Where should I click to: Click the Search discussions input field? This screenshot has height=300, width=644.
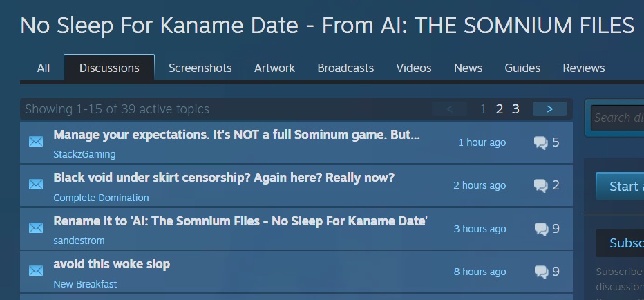617,118
